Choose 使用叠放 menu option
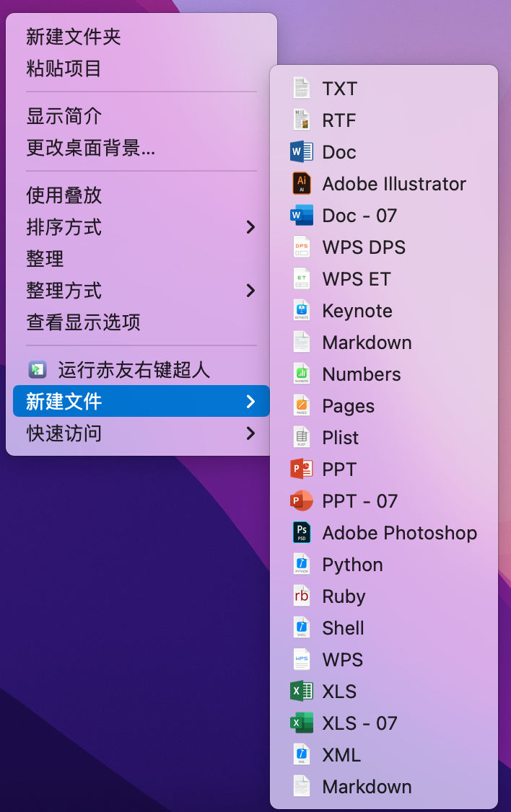 point(64,195)
